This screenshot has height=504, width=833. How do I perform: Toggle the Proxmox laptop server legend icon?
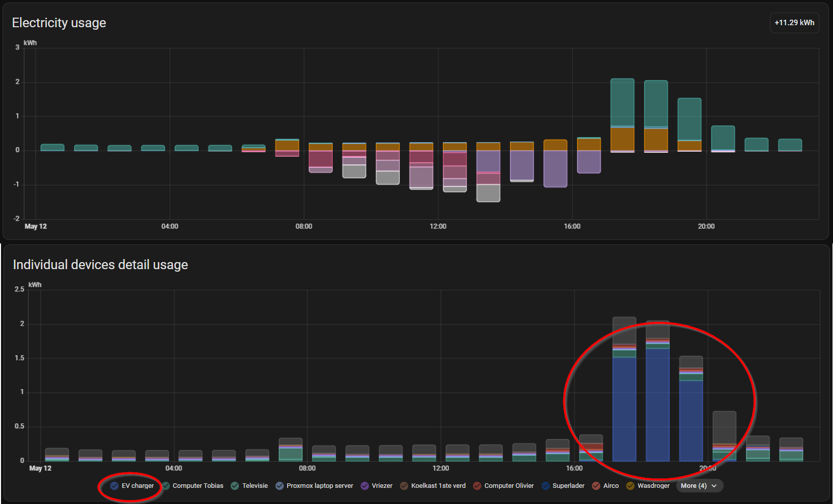(x=279, y=486)
